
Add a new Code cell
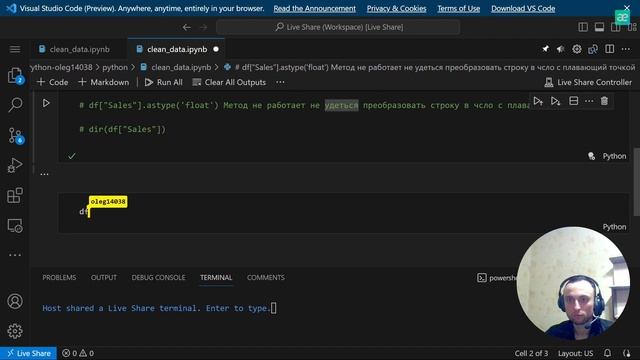pos(53,82)
